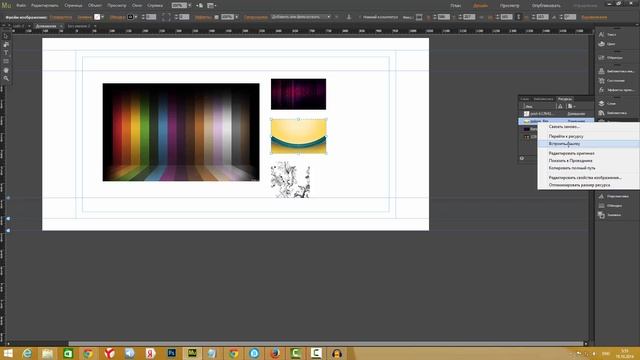The height and width of the screenshot is (360, 640).
Task: Select the black floral ornament image
Action: click(290, 180)
